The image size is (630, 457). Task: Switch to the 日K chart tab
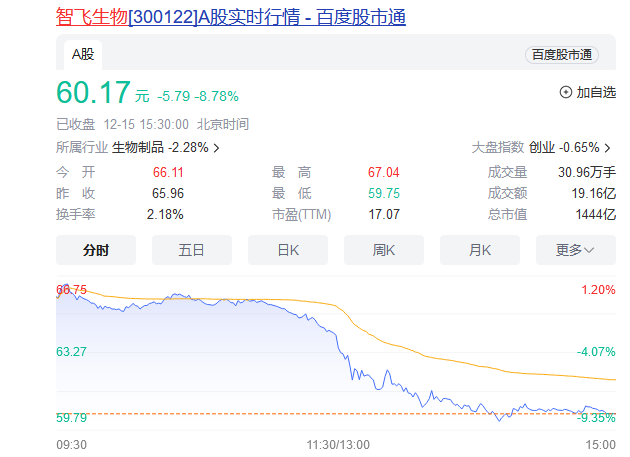click(x=288, y=250)
